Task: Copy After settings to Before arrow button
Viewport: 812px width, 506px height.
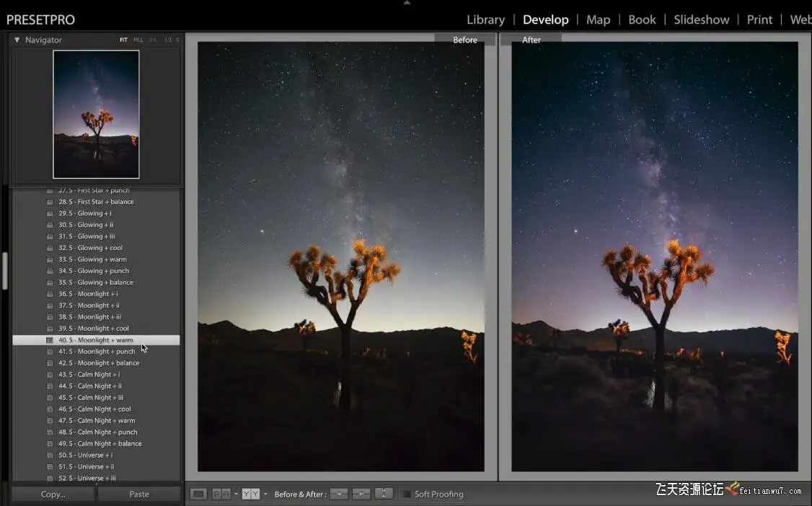Action: (361, 494)
